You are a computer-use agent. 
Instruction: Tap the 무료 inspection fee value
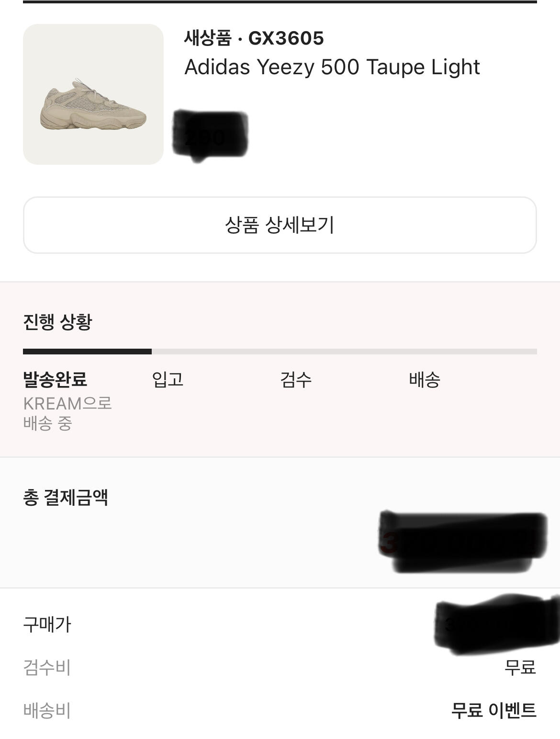point(520,667)
